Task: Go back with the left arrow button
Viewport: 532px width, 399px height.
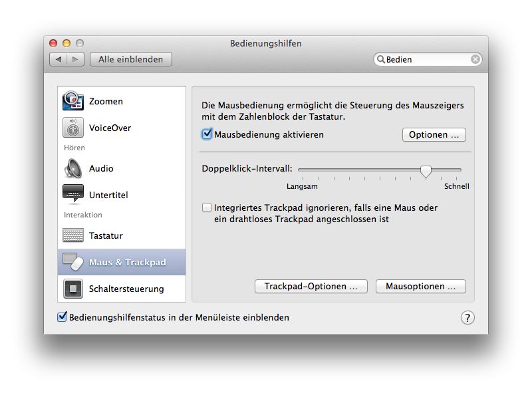Action: [59, 59]
